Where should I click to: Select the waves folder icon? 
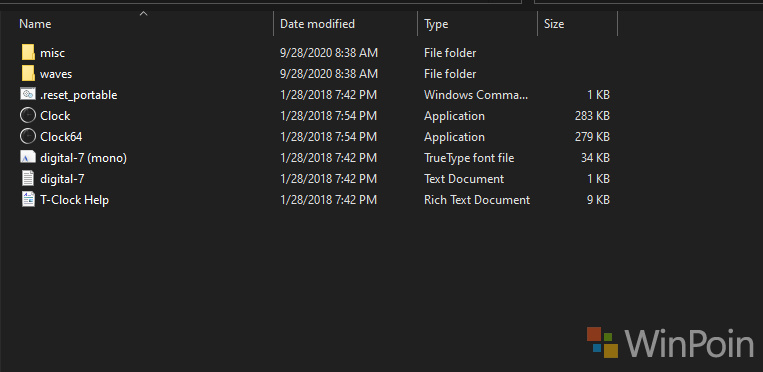click(28, 74)
